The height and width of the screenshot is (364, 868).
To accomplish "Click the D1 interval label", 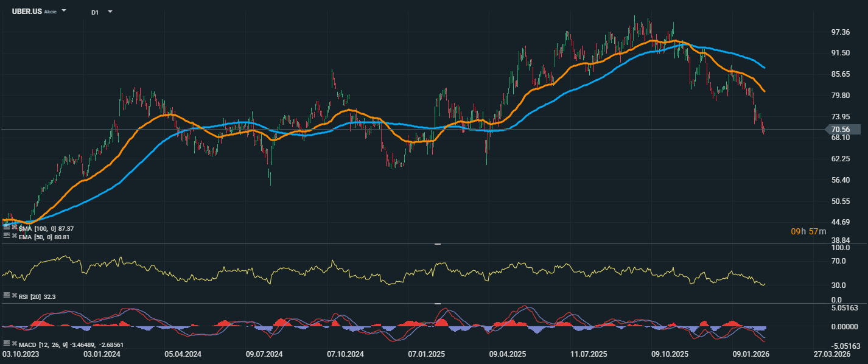I will (95, 12).
